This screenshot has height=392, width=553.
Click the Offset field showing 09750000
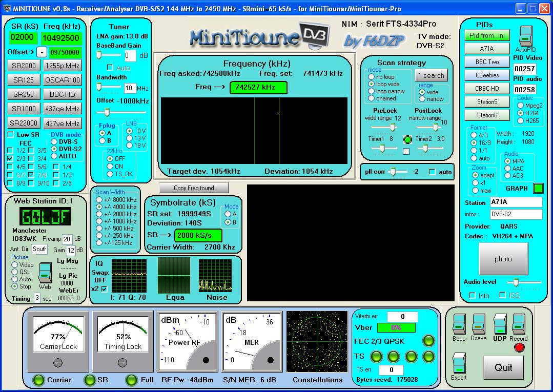pyautogui.click(x=65, y=52)
